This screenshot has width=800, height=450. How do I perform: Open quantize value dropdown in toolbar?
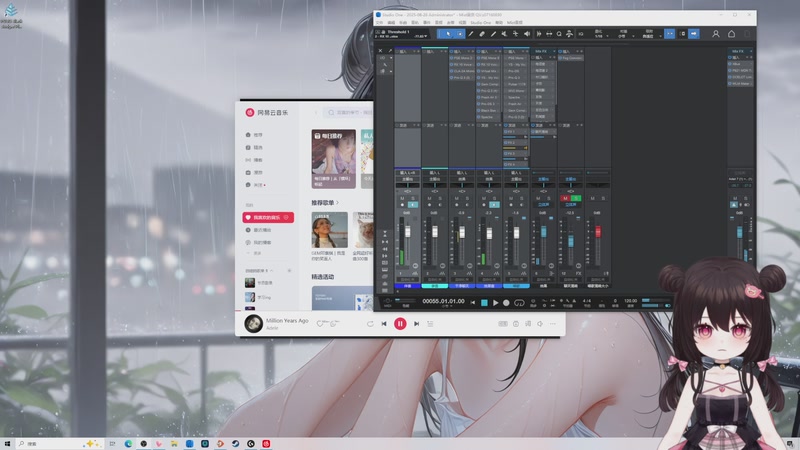point(608,37)
